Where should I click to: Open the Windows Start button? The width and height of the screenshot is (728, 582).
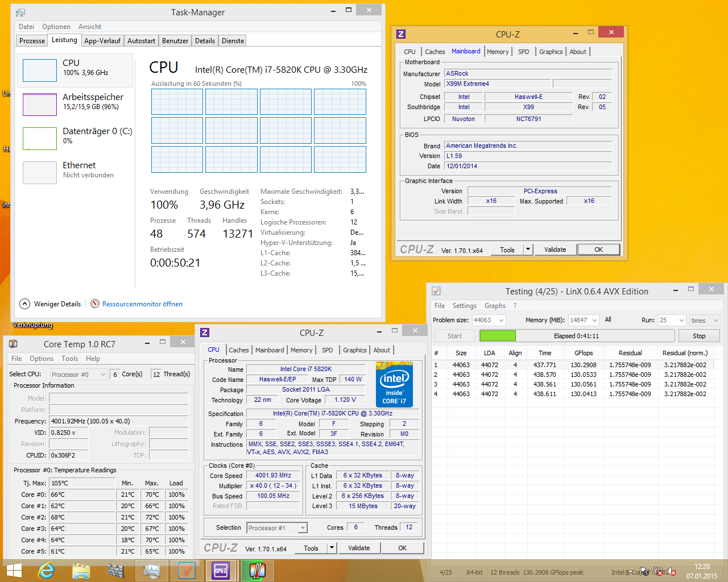[x=14, y=570]
